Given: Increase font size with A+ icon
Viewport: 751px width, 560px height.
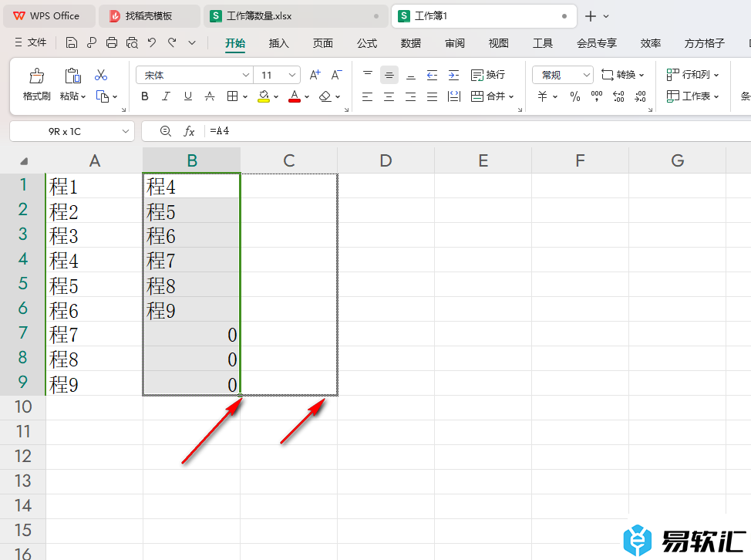Looking at the screenshot, I should click(x=315, y=75).
